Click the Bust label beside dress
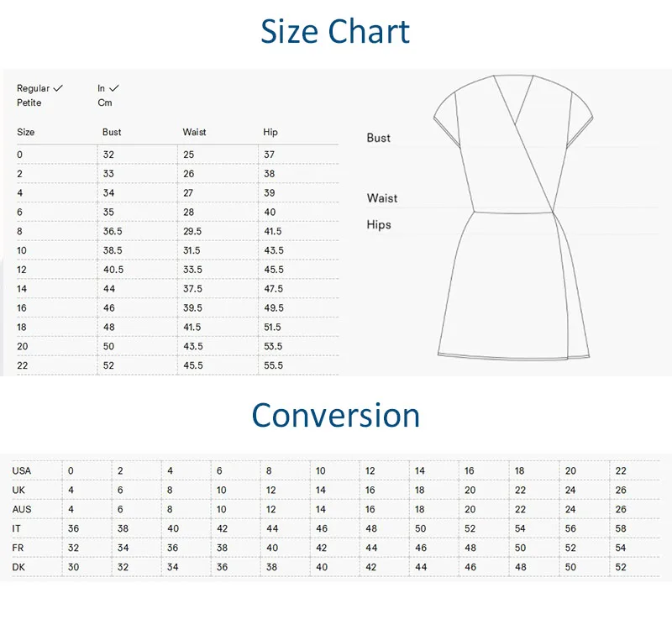Image resolution: width=672 pixels, height=630 pixels. [379, 138]
